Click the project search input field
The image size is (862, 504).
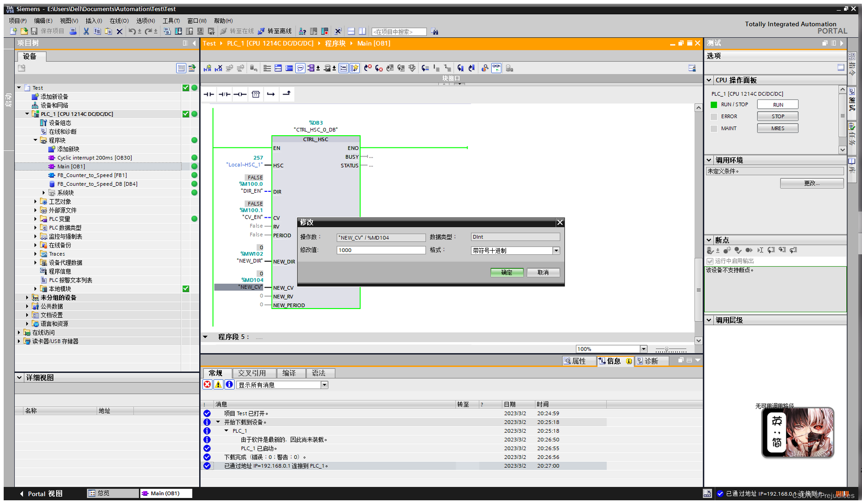[x=399, y=32]
